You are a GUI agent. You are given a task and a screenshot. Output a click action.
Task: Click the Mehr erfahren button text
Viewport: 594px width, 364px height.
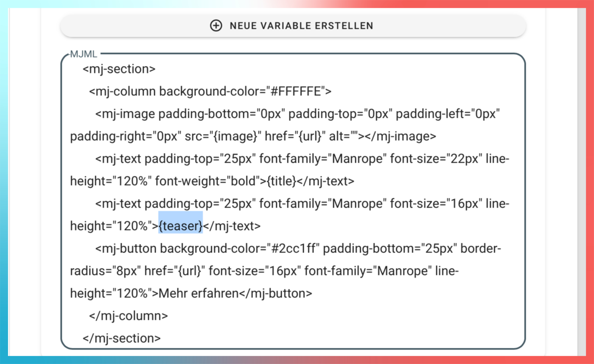tap(199, 293)
